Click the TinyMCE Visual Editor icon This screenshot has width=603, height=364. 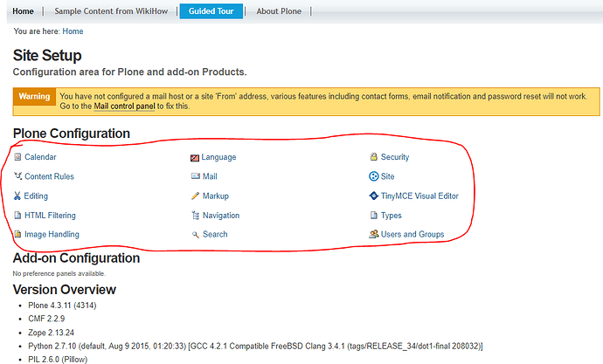(x=373, y=196)
